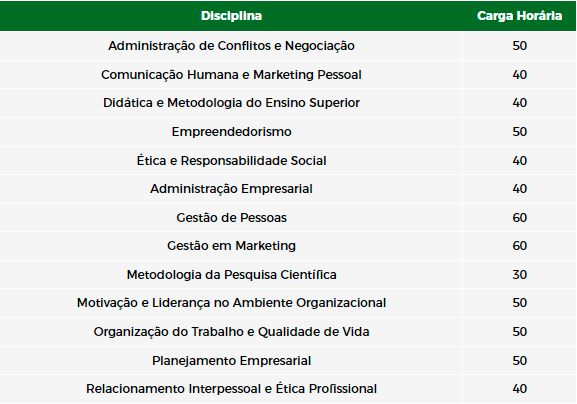Click the Gestão de Pessoas entry
The image size is (577, 404).
[231, 218]
